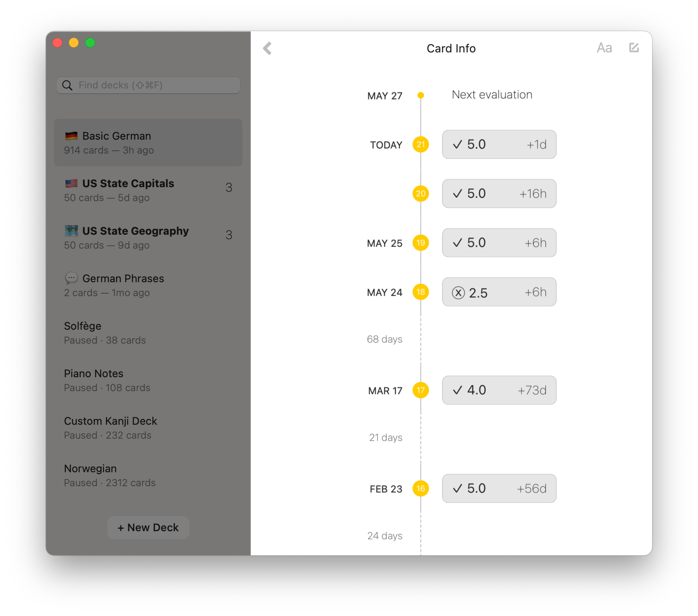Open the 5.0 evaluation with +16h interval

pos(499,194)
